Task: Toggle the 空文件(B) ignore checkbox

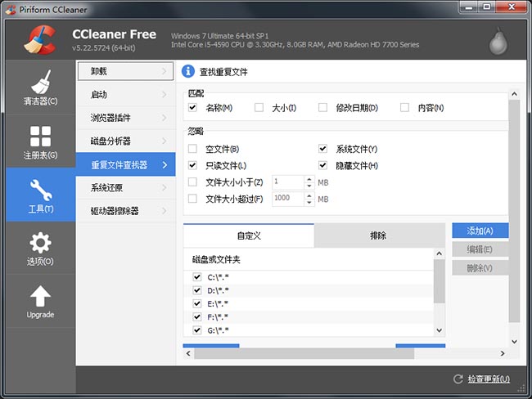Action: tap(192, 149)
